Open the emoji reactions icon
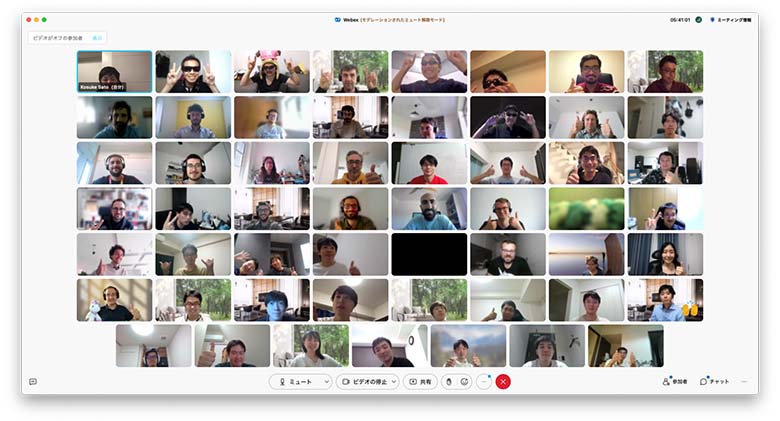 click(x=465, y=381)
